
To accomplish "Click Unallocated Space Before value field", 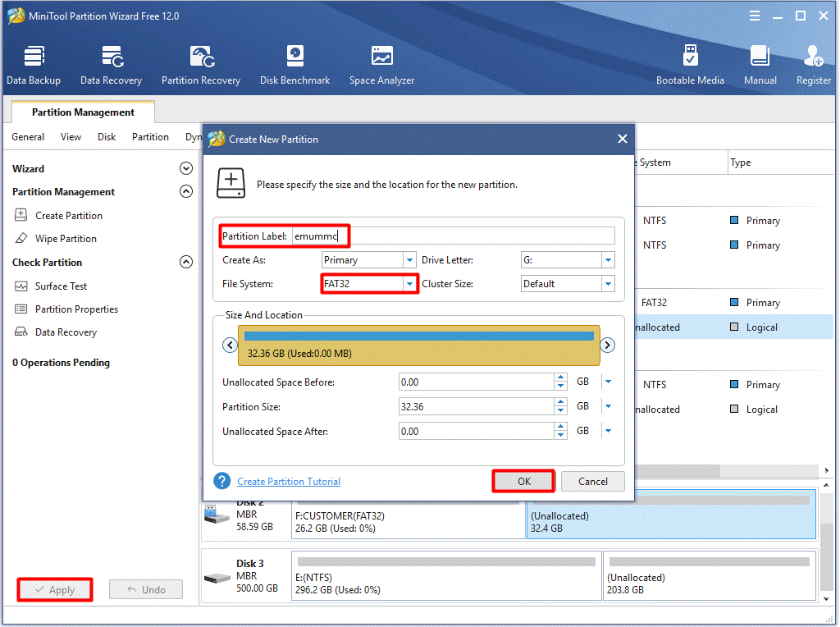I will pyautogui.click(x=477, y=382).
